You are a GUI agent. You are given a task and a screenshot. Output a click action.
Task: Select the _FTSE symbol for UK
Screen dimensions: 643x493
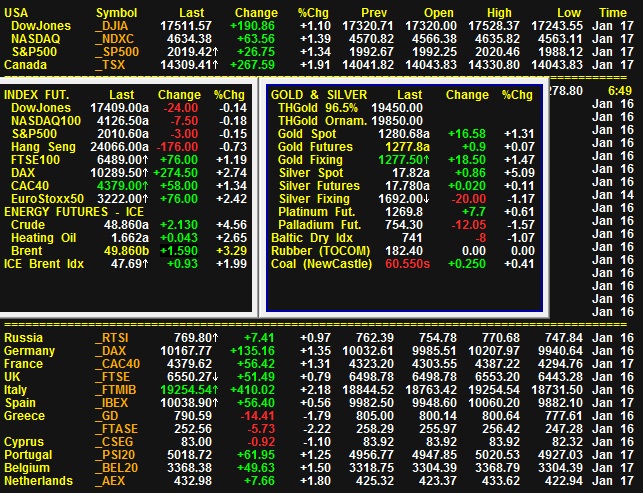[112, 377]
